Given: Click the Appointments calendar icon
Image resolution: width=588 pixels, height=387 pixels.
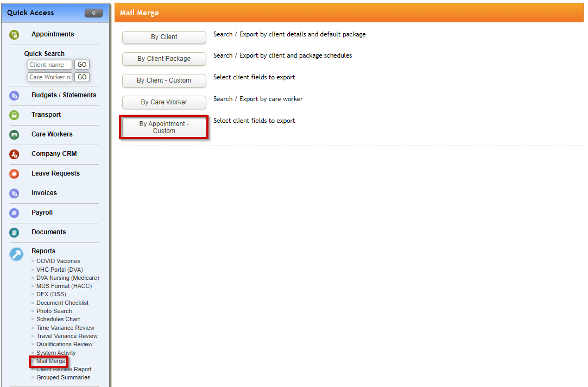Looking at the screenshot, I should point(14,35).
